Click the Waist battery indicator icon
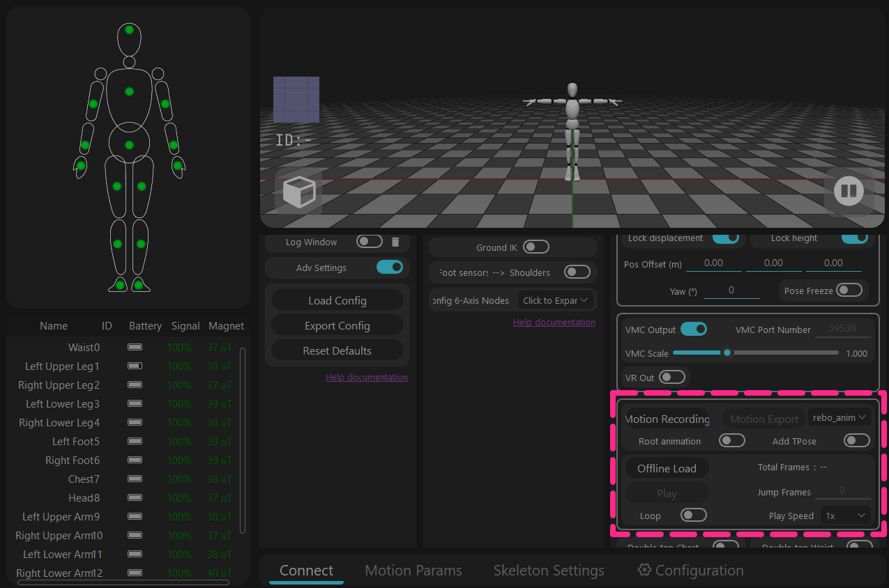Image resolution: width=889 pixels, height=588 pixels. coord(135,347)
